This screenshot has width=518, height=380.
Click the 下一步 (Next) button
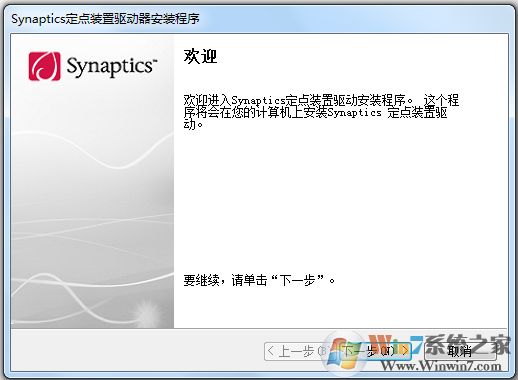click(374, 351)
